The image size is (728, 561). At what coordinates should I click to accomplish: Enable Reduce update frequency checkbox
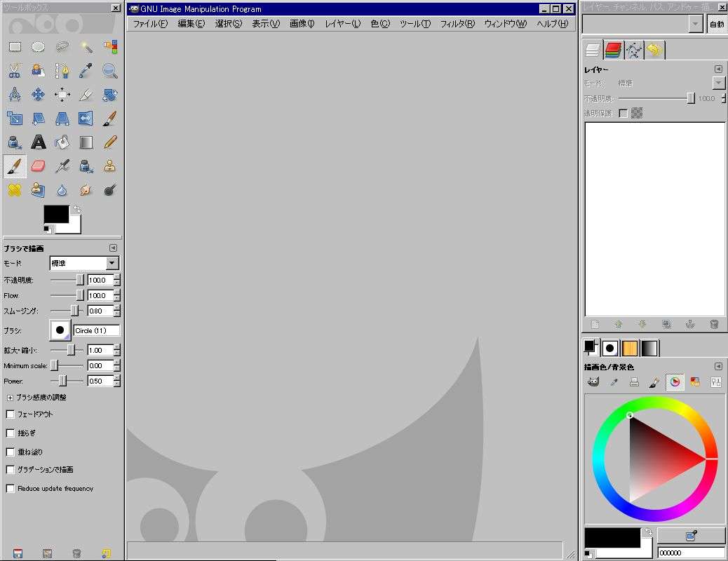coord(11,489)
